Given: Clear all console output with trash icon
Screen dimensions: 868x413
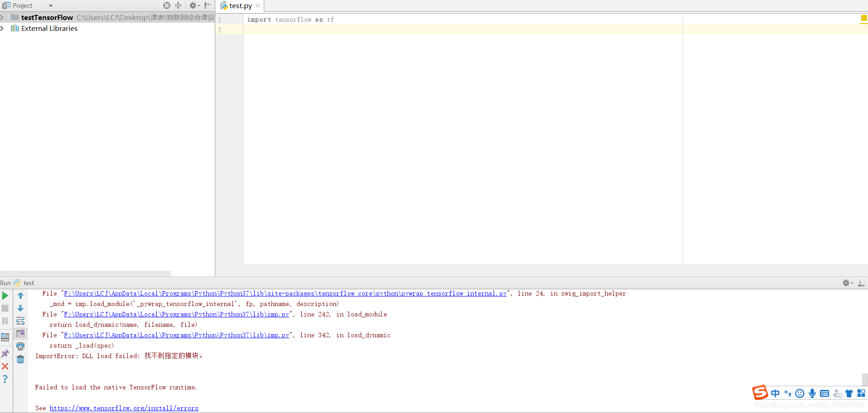Looking at the screenshot, I should (20, 359).
